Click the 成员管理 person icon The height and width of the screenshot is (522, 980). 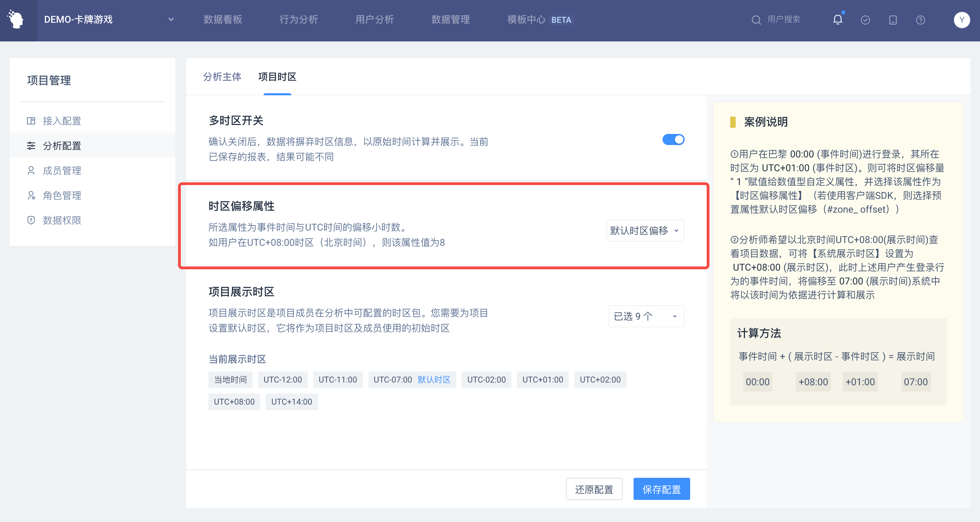click(31, 170)
